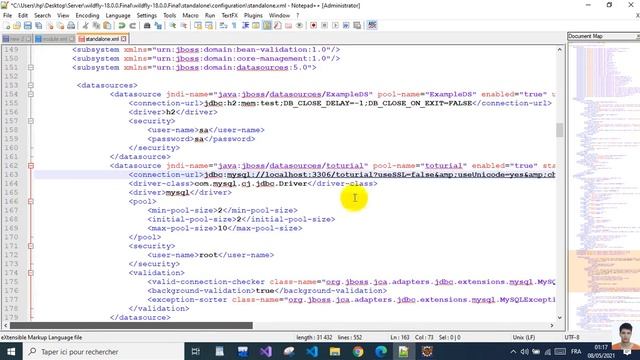Toggle show all characters icon

pos(234,25)
